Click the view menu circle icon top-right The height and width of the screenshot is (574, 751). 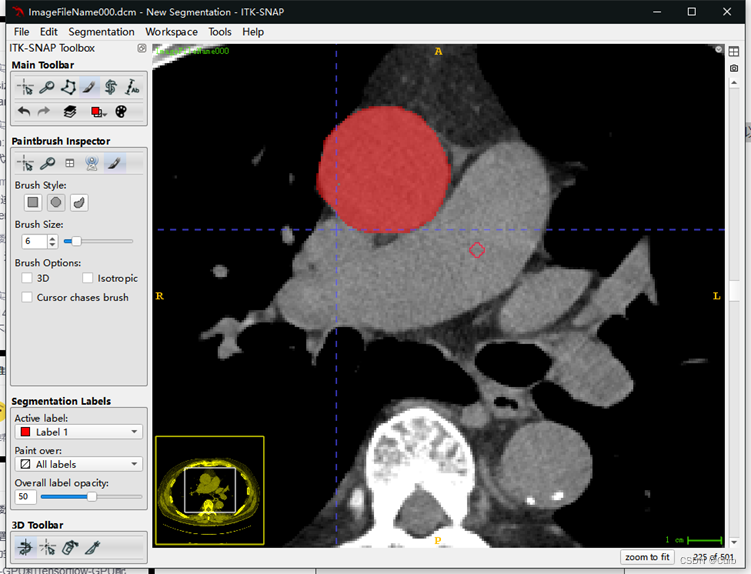click(718, 49)
